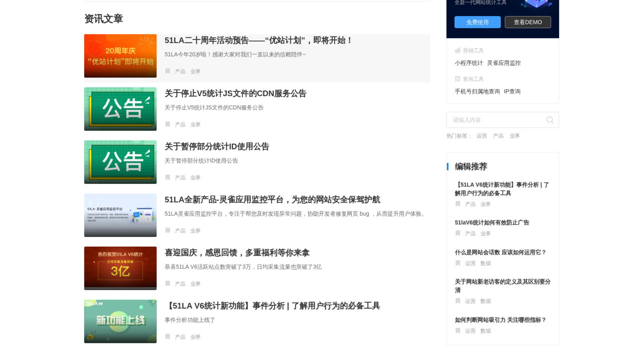The height and width of the screenshot is (352, 644).
Task: Click bookmark icon under 灵雀应用监控平台 article
Action: click(x=168, y=230)
